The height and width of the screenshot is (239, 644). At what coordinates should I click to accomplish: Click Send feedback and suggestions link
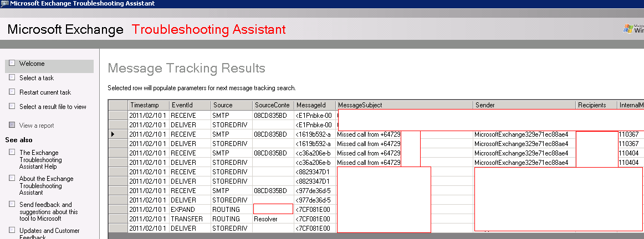point(48,211)
